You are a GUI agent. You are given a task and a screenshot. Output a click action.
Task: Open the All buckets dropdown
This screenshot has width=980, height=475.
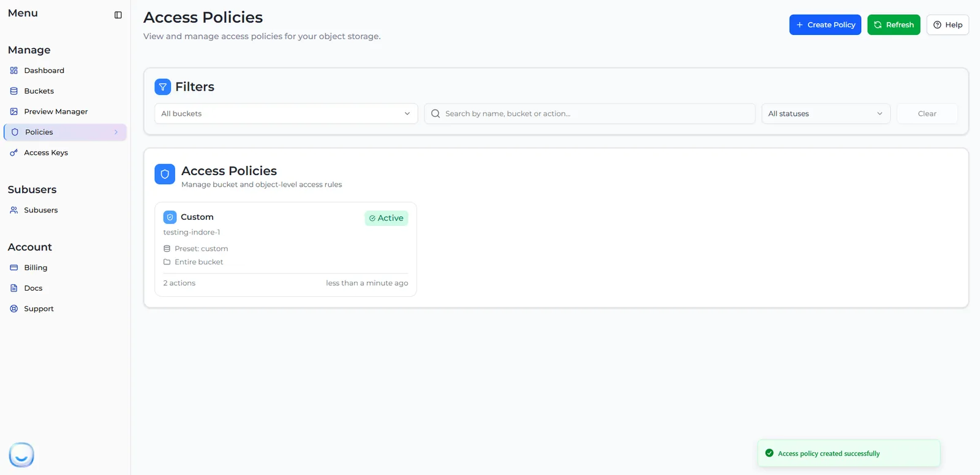[286, 114]
